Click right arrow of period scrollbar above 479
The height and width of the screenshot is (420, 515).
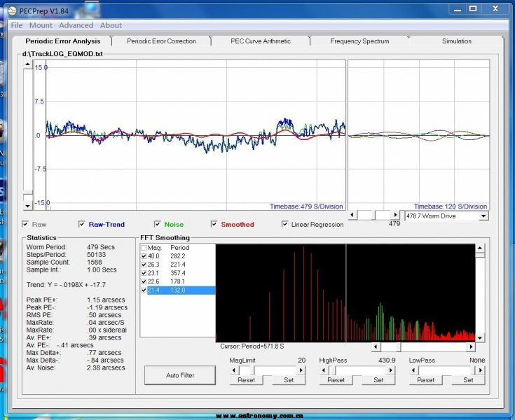coord(395,215)
